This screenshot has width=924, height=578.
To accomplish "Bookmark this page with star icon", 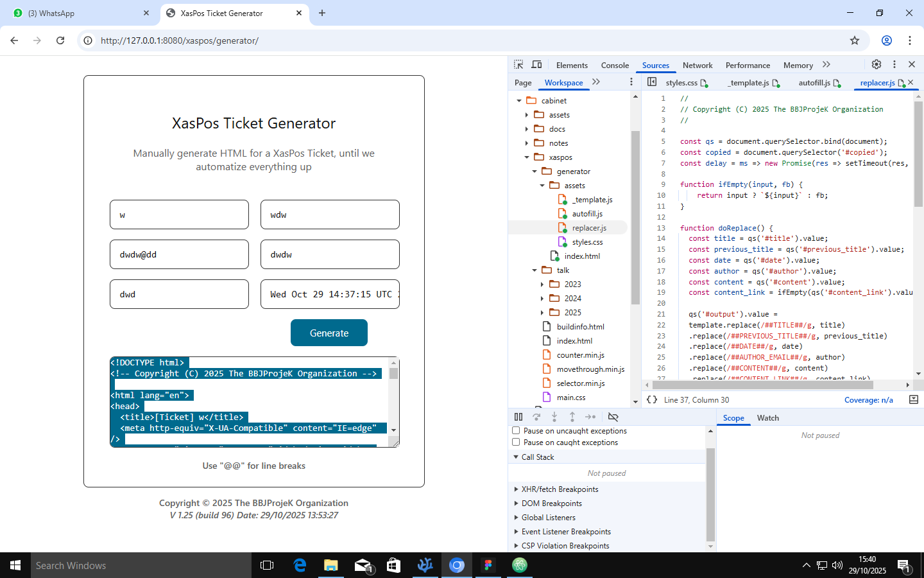I will (855, 40).
